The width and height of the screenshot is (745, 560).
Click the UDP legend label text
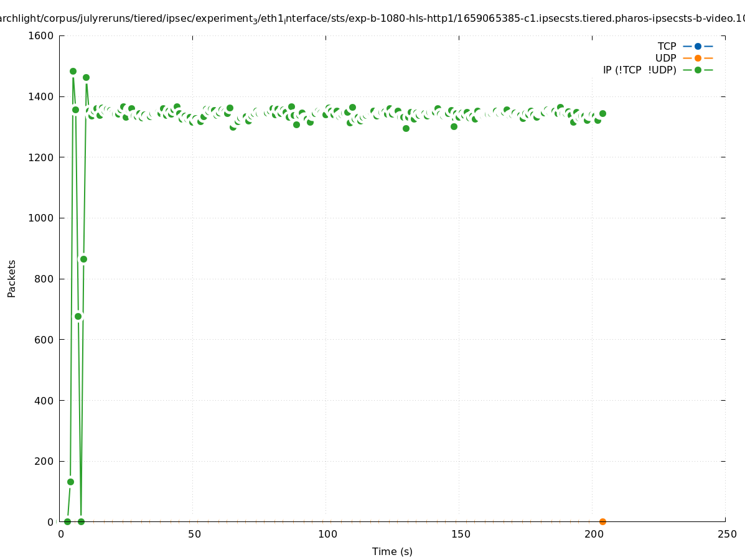pyautogui.click(x=665, y=58)
